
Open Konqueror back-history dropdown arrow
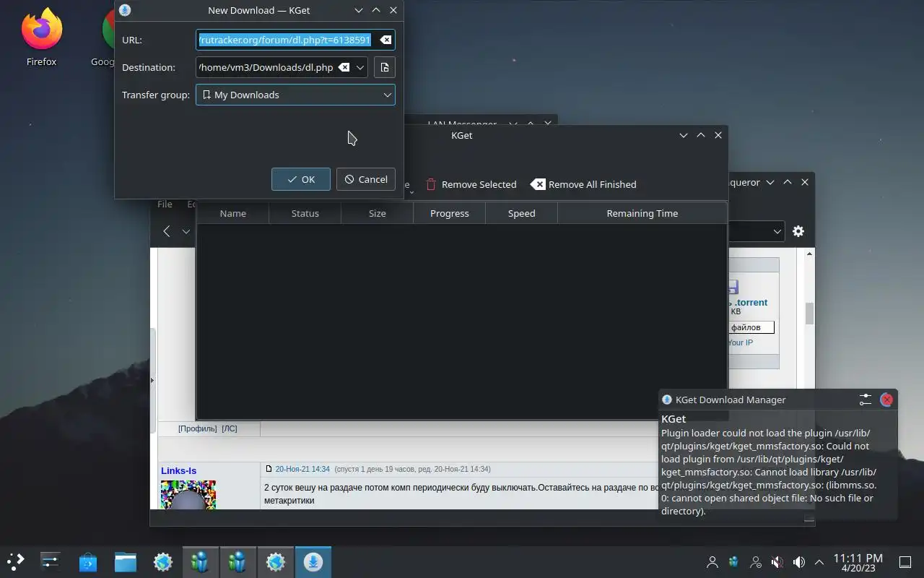coord(186,231)
